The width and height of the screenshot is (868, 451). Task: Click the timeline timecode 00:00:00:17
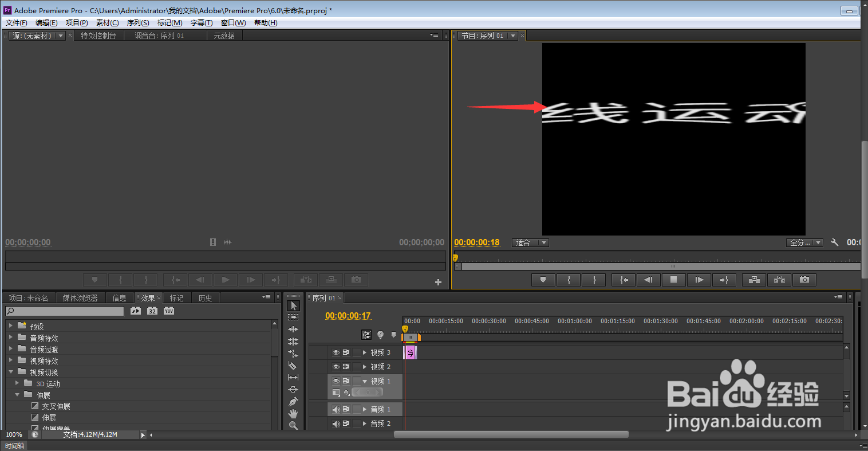coord(348,316)
